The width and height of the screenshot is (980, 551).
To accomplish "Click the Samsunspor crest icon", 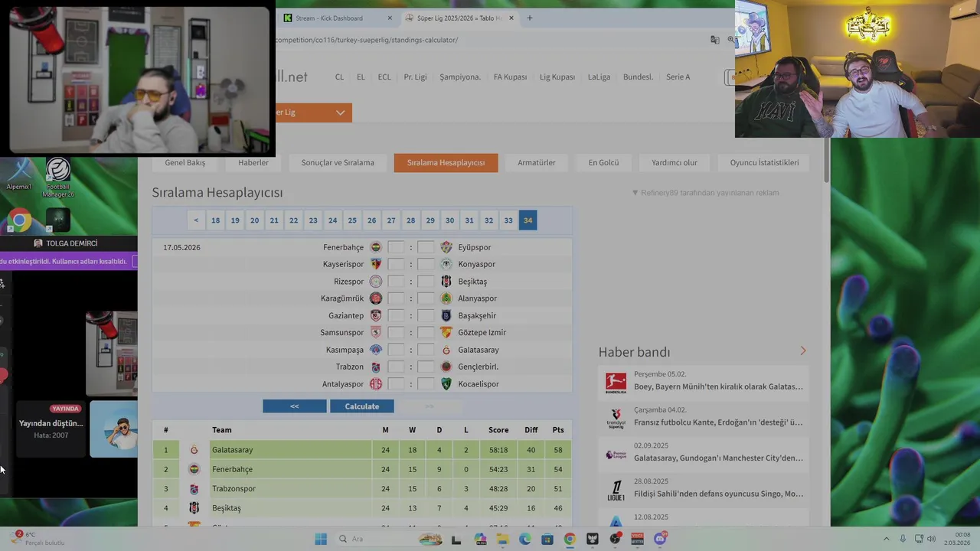I will tap(375, 332).
